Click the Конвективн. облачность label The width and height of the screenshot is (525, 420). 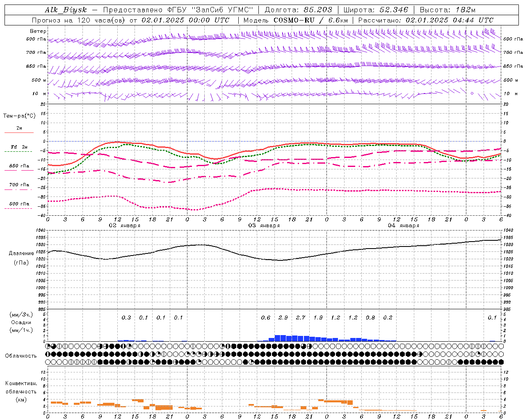pyautogui.click(x=21, y=388)
